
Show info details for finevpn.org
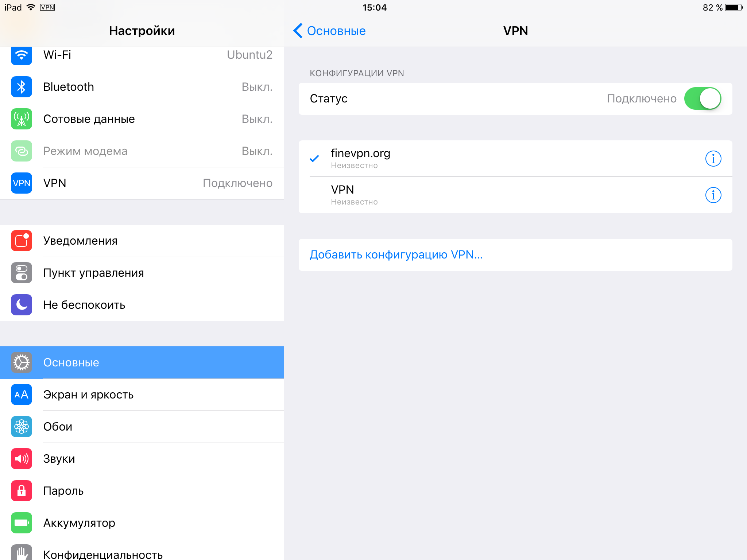pos(713,159)
